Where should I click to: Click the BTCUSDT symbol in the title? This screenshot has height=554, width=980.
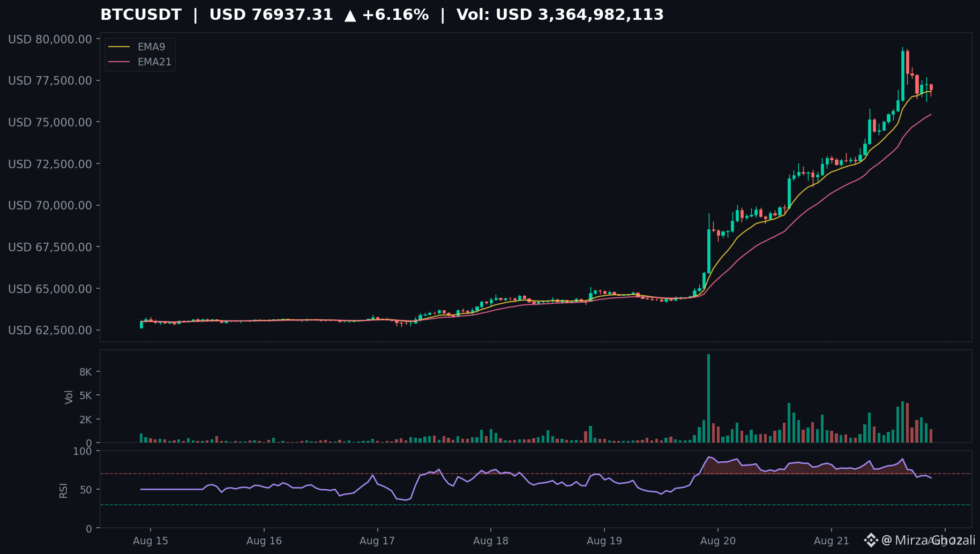coord(141,15)
